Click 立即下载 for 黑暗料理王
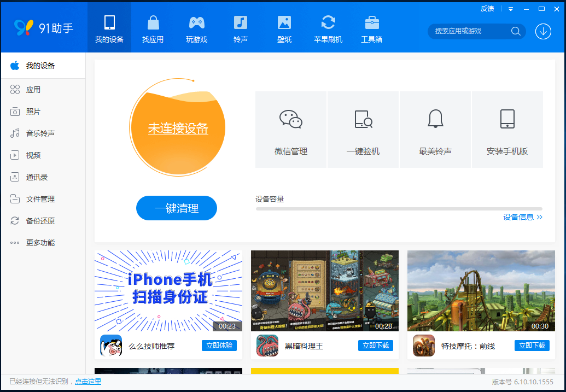The image size is (566, 392). coord(376,346)
